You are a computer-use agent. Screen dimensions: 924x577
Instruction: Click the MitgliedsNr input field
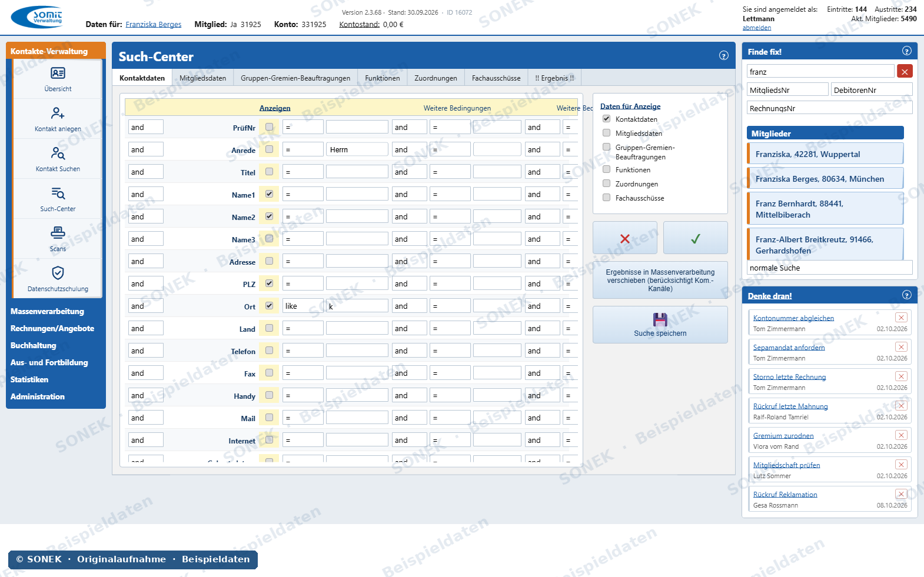(x=788, y=90)
